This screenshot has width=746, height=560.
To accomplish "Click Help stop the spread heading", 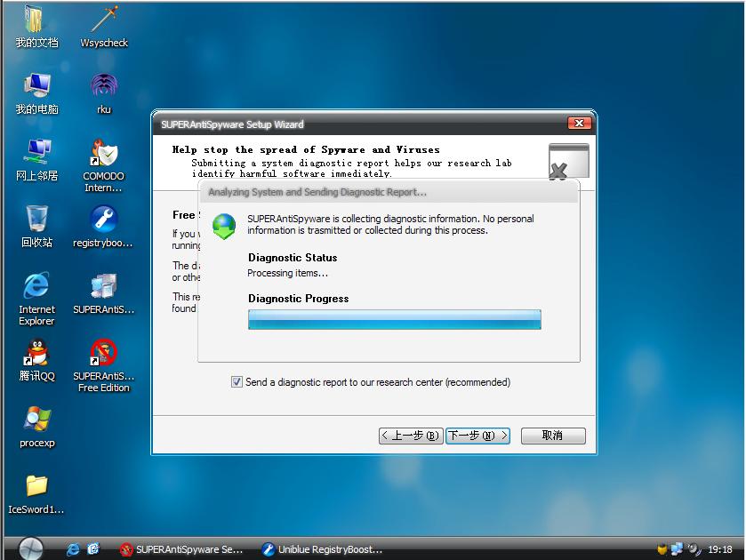I will point(306,149).
